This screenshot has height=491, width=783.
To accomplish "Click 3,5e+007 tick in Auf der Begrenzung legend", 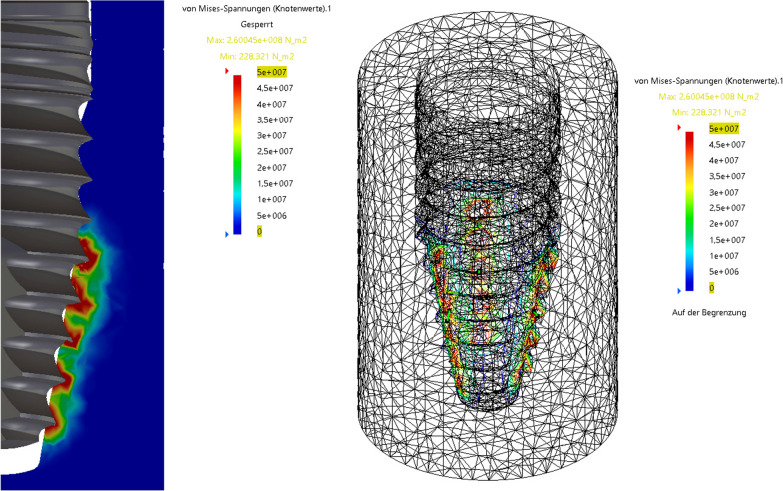I will pyautogui.click(x=727, y=176).
